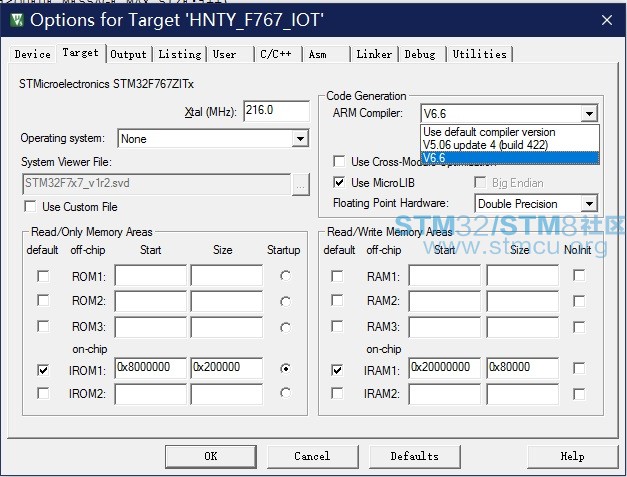Screen dimensions: 627x477
Task: Expand the Operating system dropdown
Action: tap(300, 139)
